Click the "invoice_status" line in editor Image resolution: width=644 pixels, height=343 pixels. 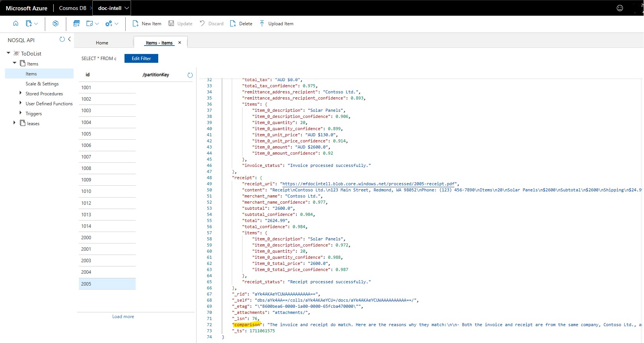click(x=306, y=165)
